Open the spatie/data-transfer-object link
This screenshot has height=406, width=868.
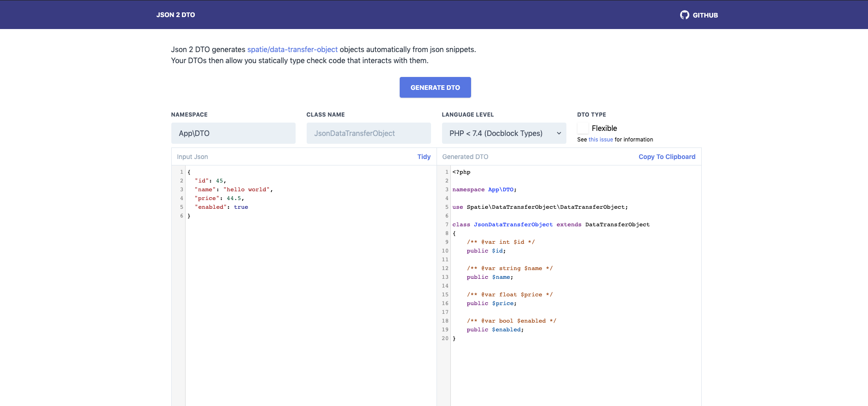coord(292,49)
